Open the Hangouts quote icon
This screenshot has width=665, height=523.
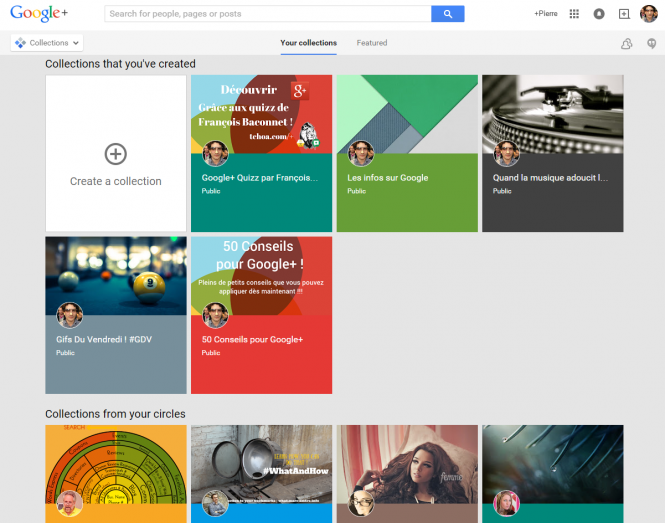pos(651,43)
